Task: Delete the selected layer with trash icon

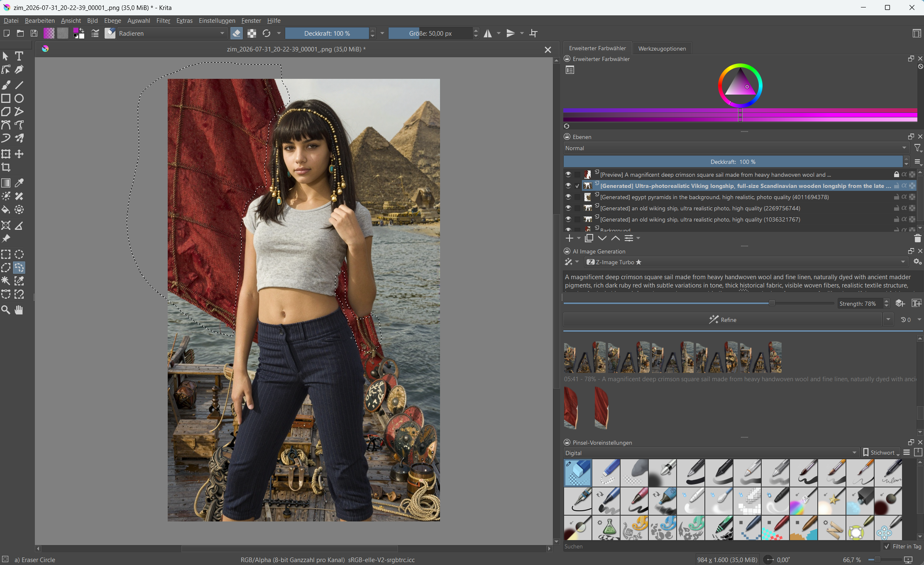Action: pos(917,238)
